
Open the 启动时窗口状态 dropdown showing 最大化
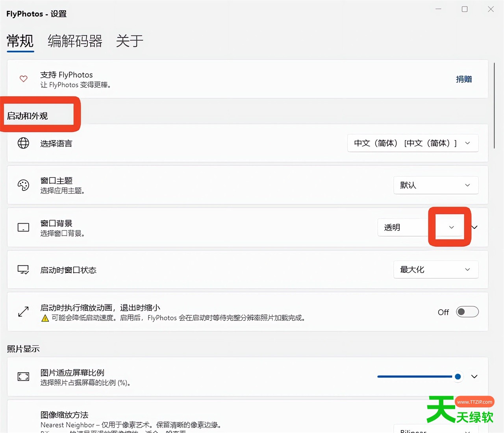click(436, 270)
